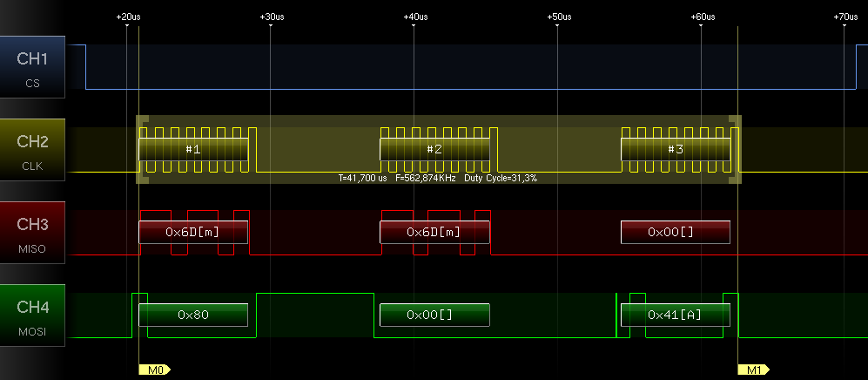Click clock burst #1 on CLK
This screenshot has height=380, width=868.
coord(193,149)
